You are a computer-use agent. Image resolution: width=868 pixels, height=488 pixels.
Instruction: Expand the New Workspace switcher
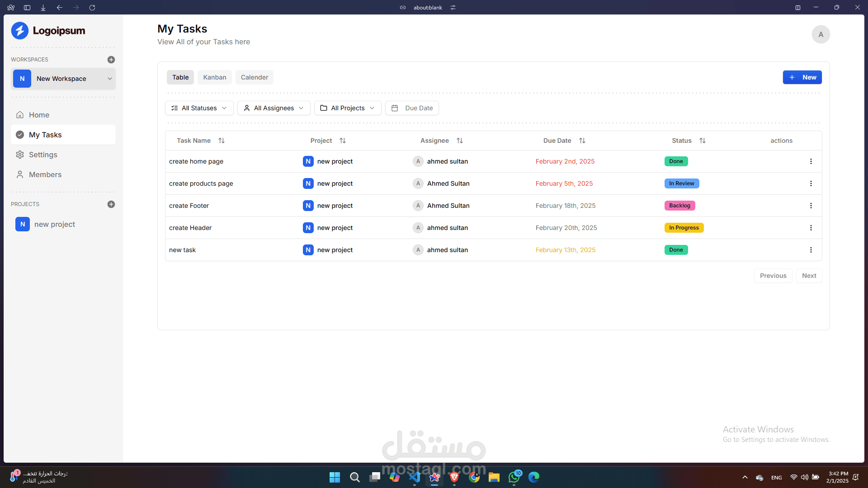63,79
